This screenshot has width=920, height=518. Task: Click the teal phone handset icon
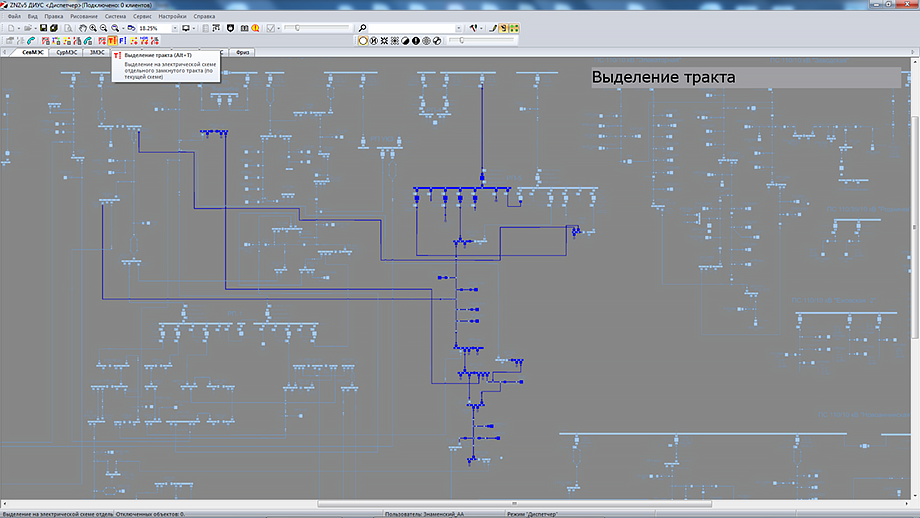pyautogui.click(x=31, y=41)
